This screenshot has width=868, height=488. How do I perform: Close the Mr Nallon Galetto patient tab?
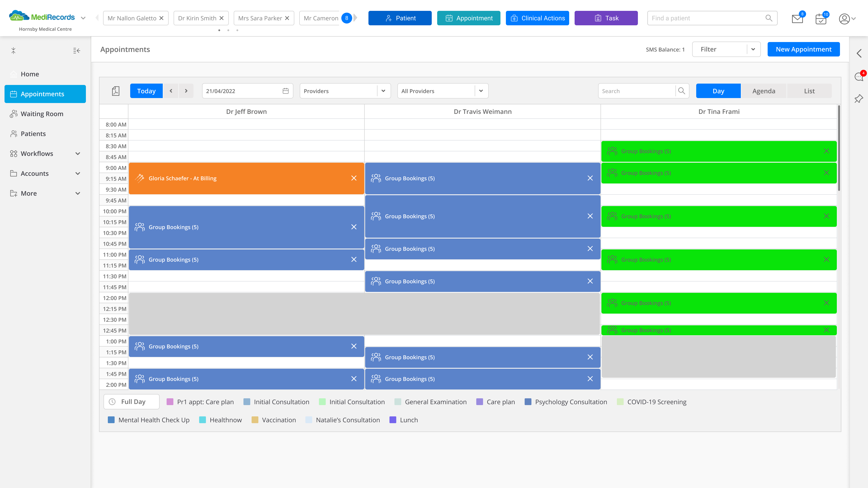[x=161, y=18]
